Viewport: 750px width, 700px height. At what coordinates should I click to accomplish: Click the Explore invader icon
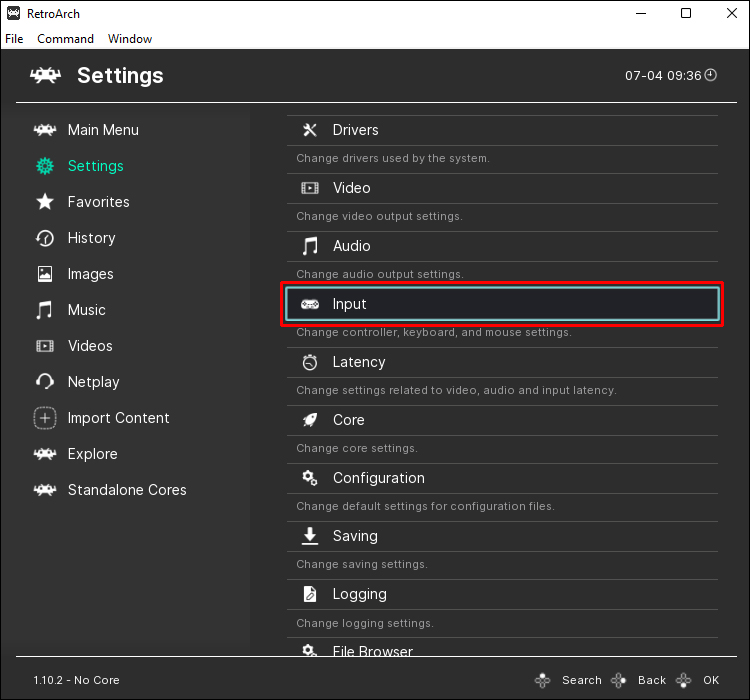coord(45,454)
